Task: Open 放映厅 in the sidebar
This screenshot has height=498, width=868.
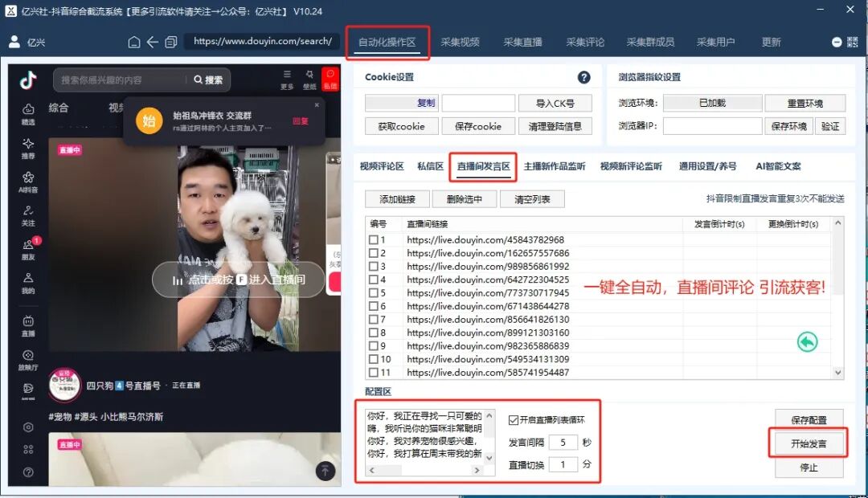Action: pyautogui.click(x=28, y=360)
